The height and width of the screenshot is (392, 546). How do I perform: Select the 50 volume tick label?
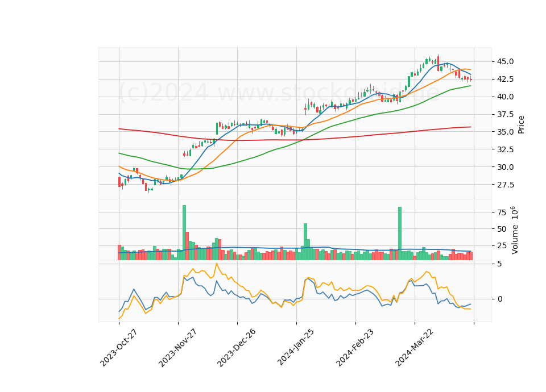[x=502, y=229]
